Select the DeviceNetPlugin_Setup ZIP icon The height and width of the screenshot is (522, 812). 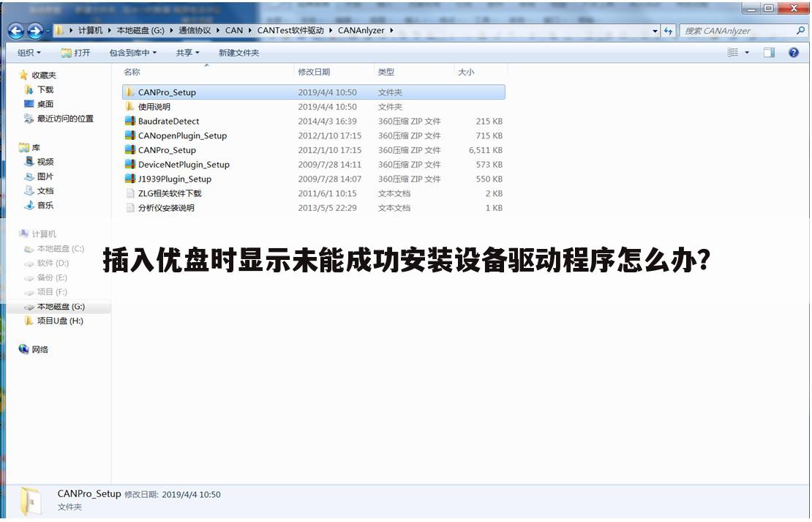tap(130, 165)
